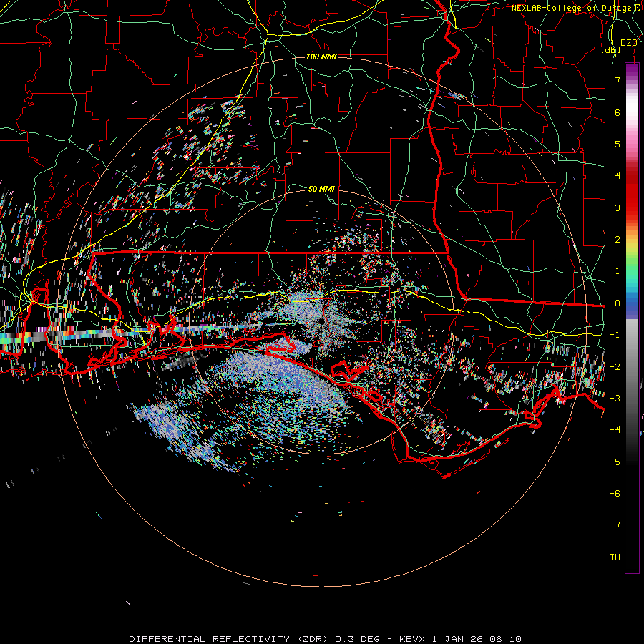644x644 pixels.
Task: Select the -6 dB scale label
Action: (615, 493)
